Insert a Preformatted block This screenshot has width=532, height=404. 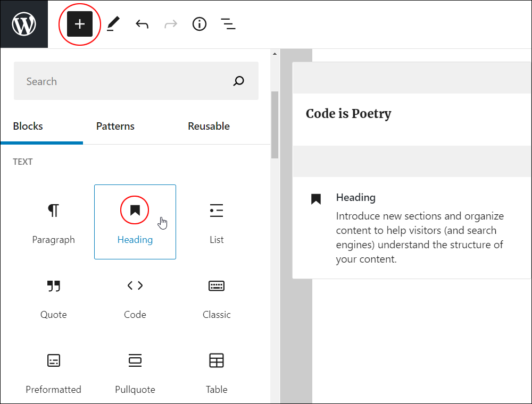point(54,372)
